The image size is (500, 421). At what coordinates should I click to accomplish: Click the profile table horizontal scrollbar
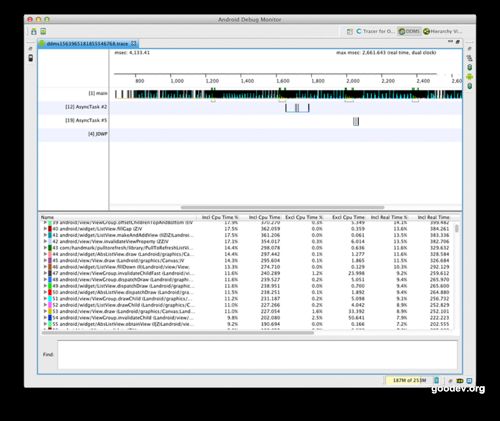178,332
